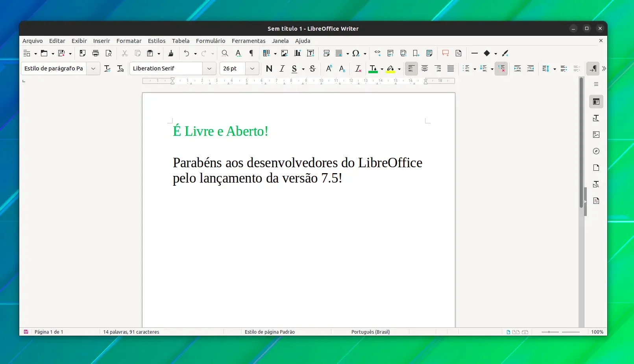
Task: Open the line spacing dropdown arrow
Action: coord(555,69)
